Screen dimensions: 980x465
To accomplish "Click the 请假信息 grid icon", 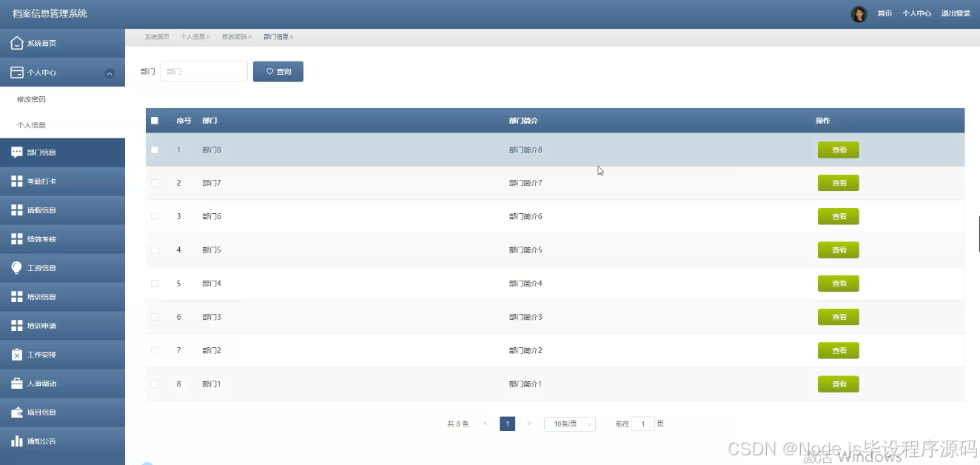I will 17,210.
